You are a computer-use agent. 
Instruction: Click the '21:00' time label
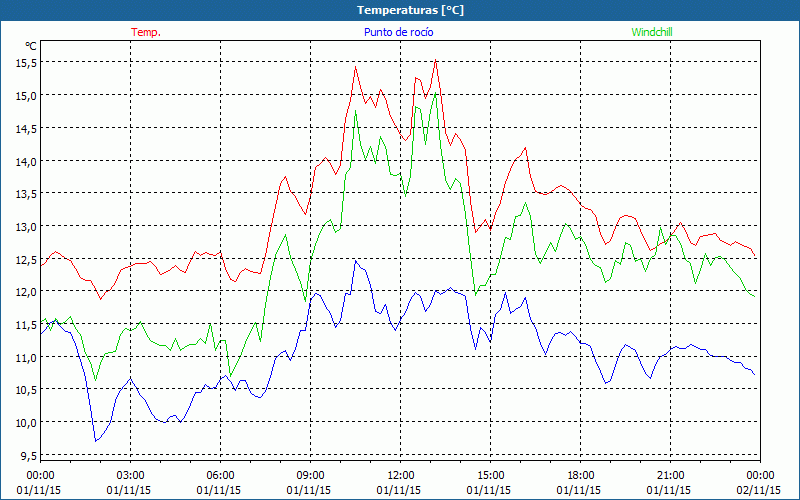[670, 476]
